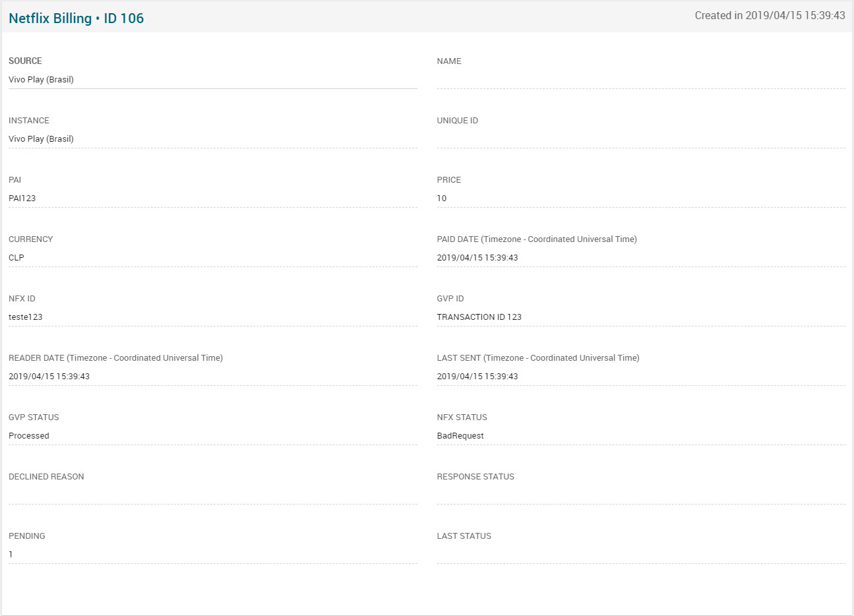Viewport: 854px width, 616px height.
Task: Focus the empty Unique ID field
Action: pos(640,139)
